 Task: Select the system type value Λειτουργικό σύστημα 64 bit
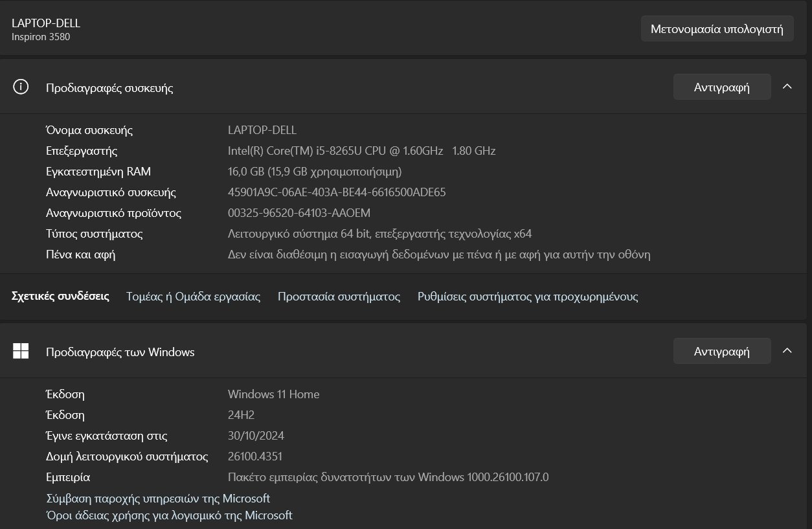379,234
